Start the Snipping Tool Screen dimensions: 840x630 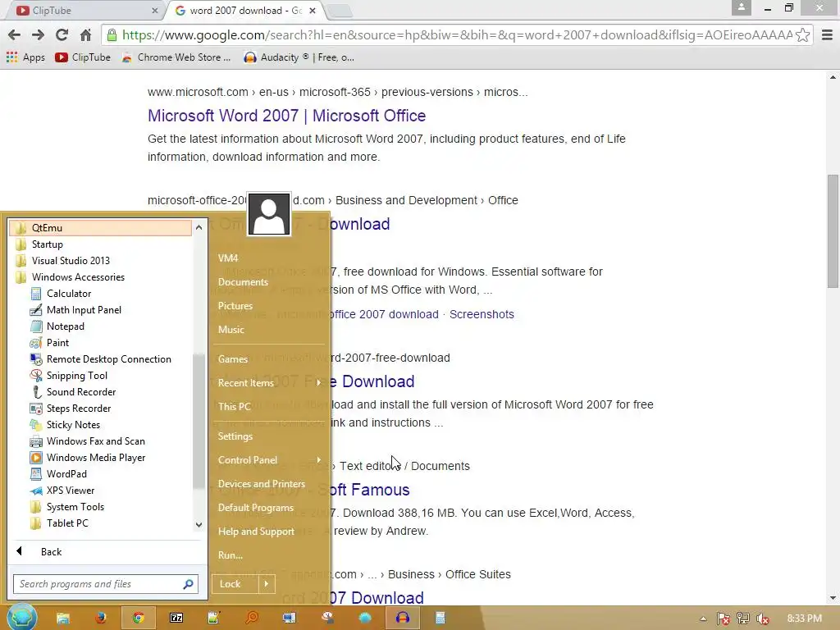76,376
